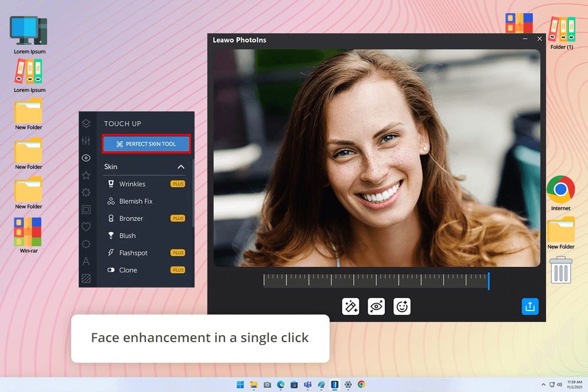Select the text A sidebar icon

point(86,261)
